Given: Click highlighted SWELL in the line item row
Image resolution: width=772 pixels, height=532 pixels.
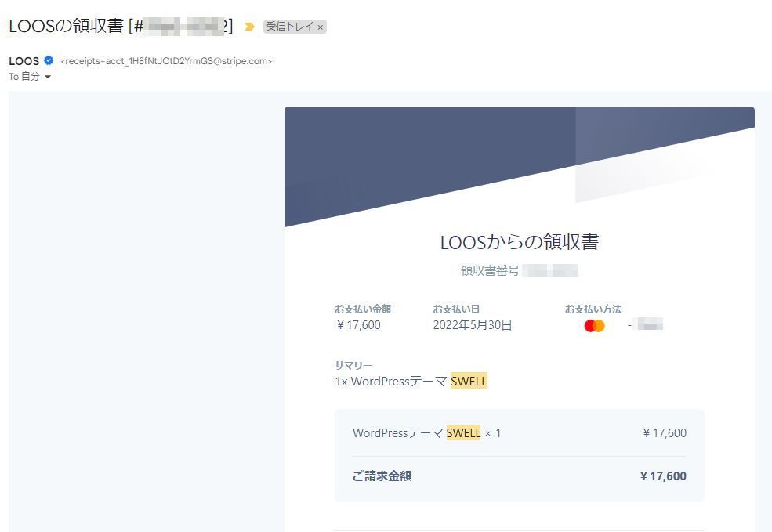Looking at the screenshot, I should pos(463,433).
